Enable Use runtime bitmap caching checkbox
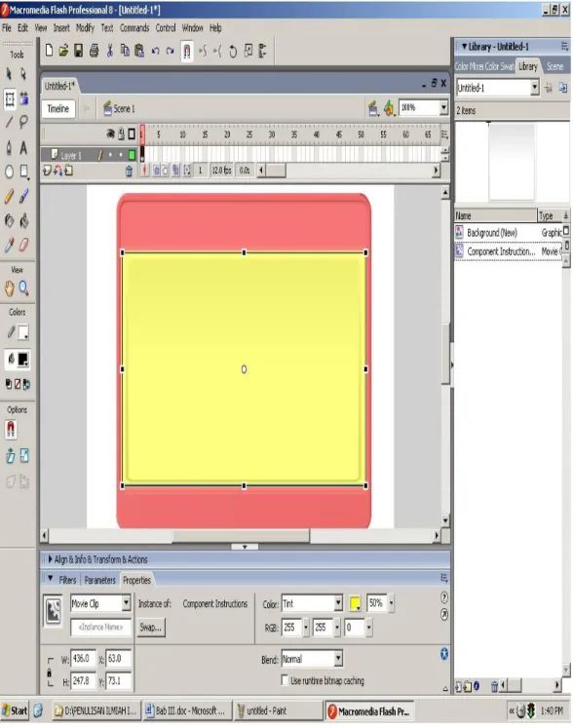Screen dimensions: 573x728 [285, 680]
